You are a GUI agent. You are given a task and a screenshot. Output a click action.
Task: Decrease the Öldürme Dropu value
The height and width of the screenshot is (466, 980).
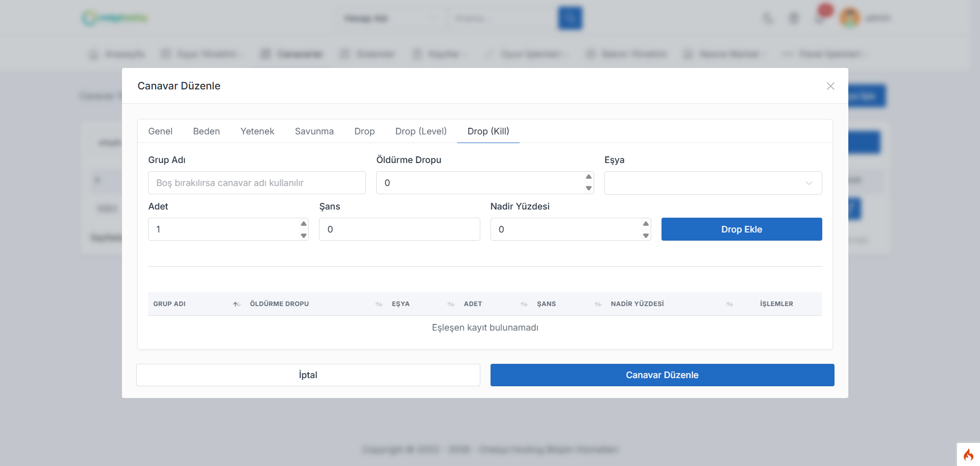click(589, 189)
